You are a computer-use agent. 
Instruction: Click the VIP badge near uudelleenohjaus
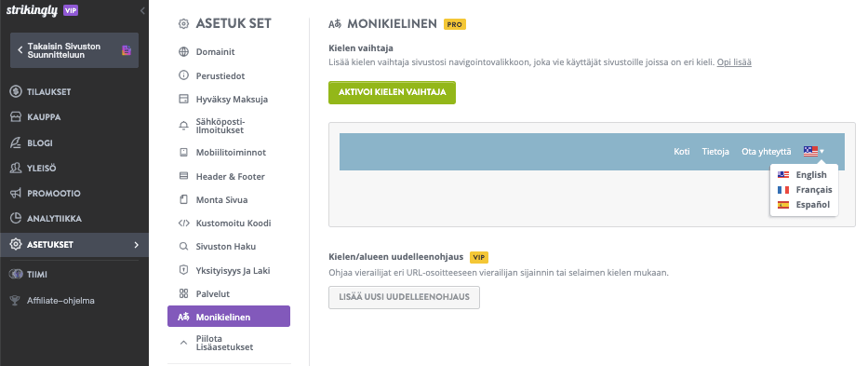click(x=479, y=257)
